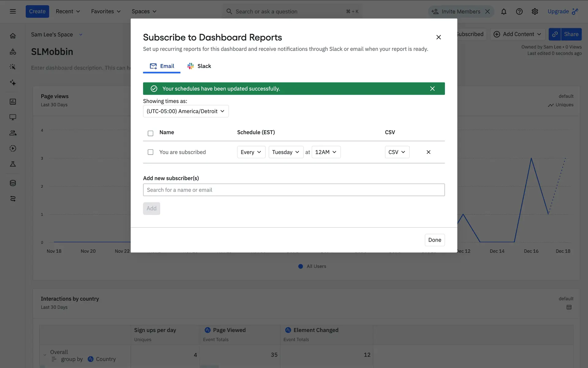Screen dimensions: 588x368
Task: Remove the subscription row with X
Action: tap(428, 152)
